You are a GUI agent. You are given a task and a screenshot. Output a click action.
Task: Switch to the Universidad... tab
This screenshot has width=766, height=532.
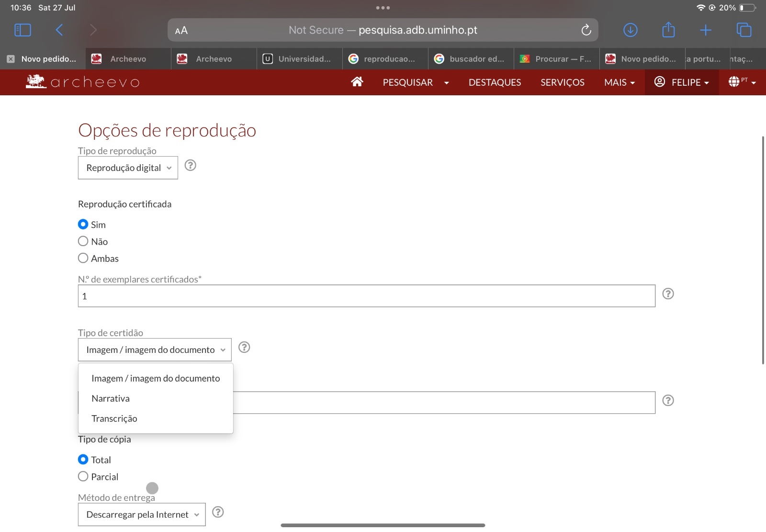[x=300, y=59]
